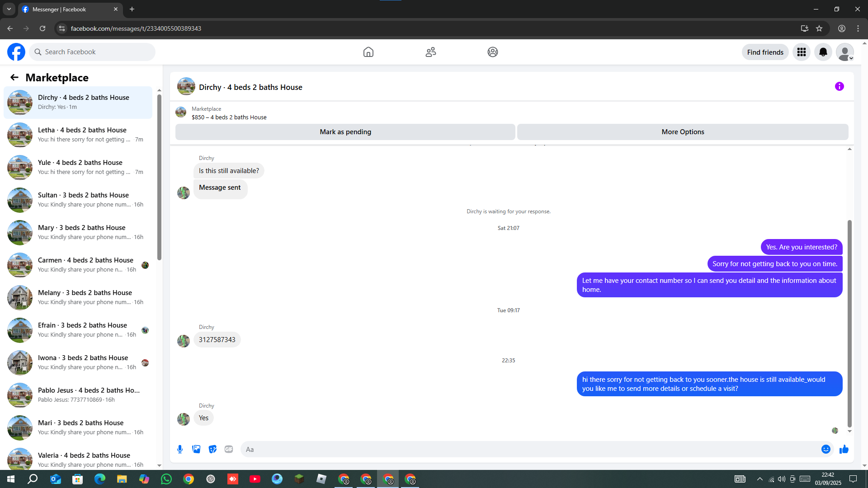Viewport: 868px width, 488px height.
Task: Open the $850 – 4 beds 2 baths House listing
Action: (229, 117)
